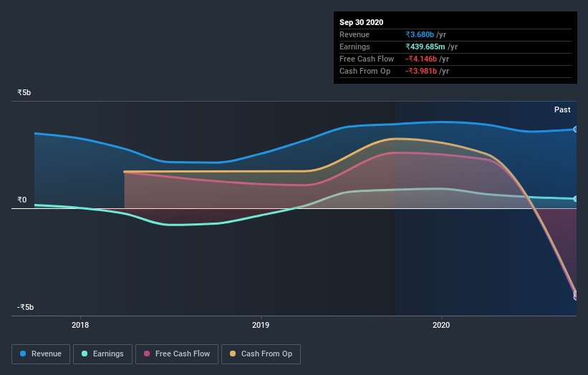
Task: Select the 2020 axis label
Action: tap(441, 325)
